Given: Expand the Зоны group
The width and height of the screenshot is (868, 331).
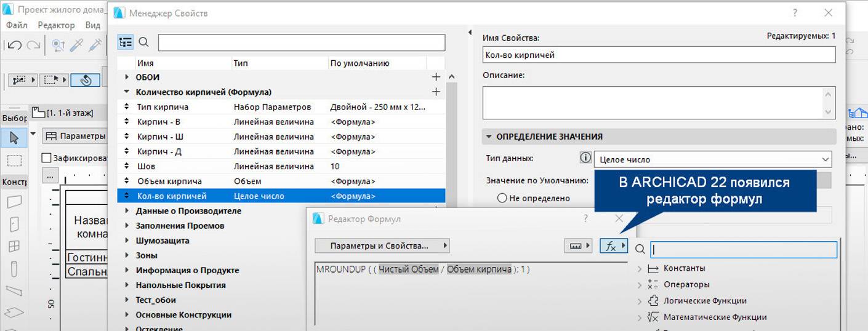Looking at the screenshot, I should (127, 255).
